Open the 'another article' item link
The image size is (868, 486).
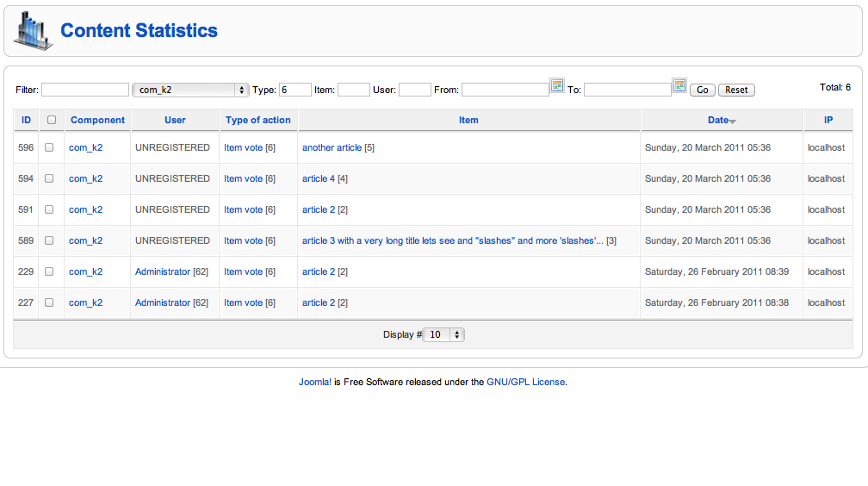pyautogui.click(x=332, y=147)
